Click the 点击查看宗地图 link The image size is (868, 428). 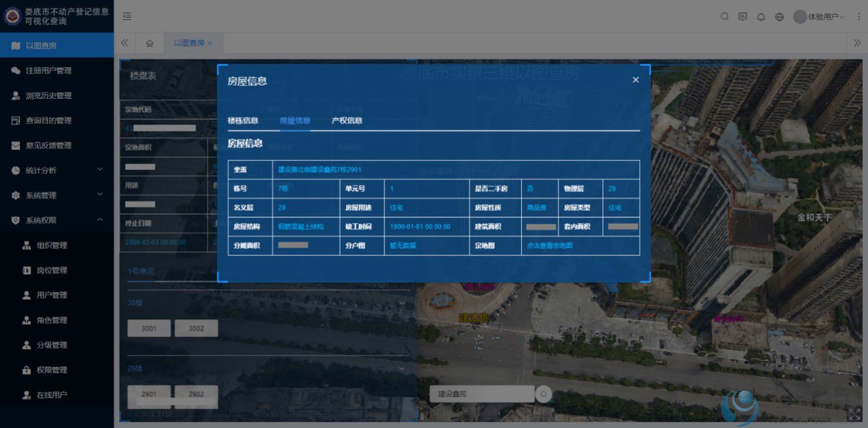click(x=549, y=246)
